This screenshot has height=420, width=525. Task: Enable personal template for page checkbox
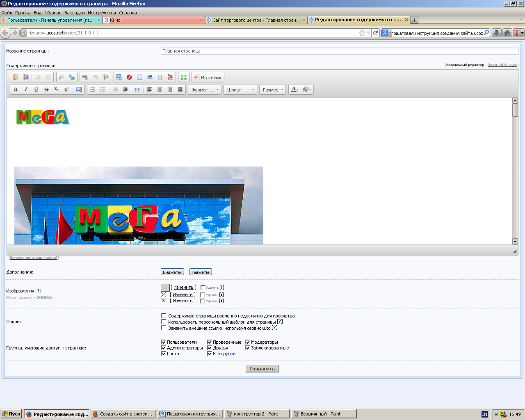(164, 322)
